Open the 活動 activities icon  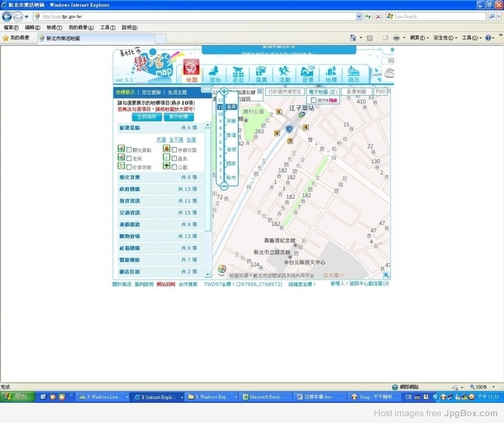285,74
